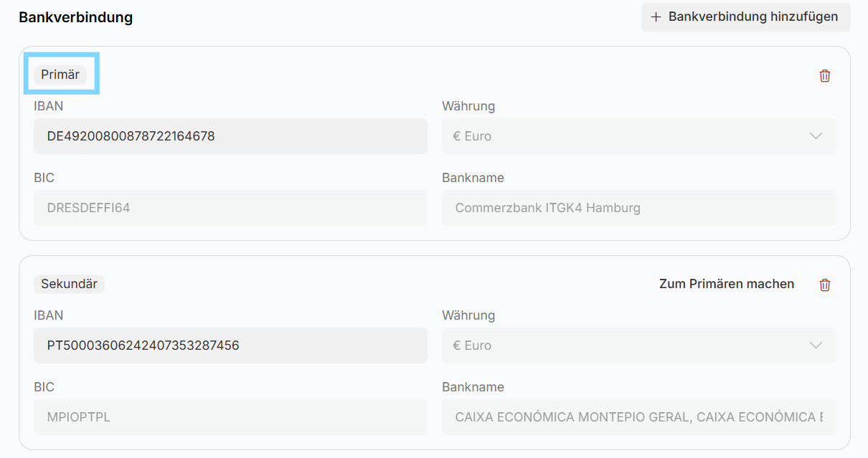Focus IBAN field starting with DE49

(x=230, y=136)
